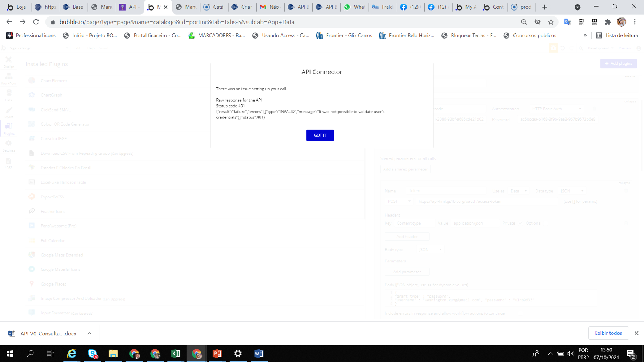Open the HTTP Basic Auth authentication dropdown
The image size is (644, 362).
point(556,109)
